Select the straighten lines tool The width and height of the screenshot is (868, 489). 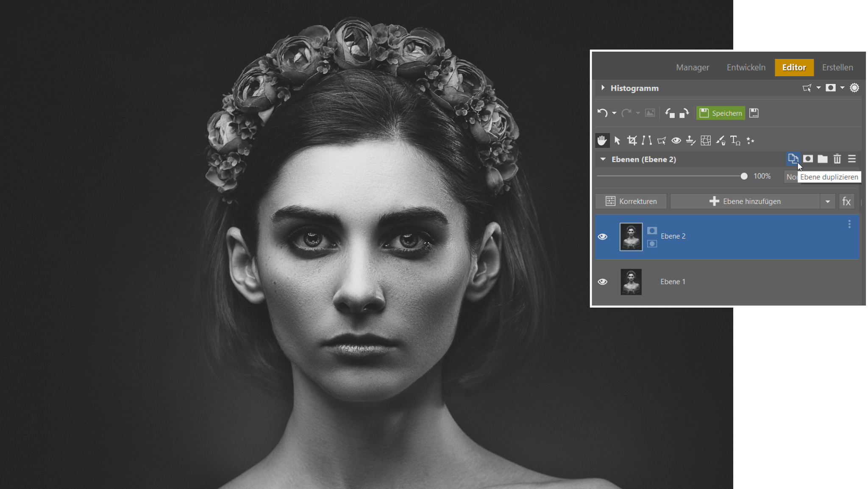pyautogui.click(x=647, y=140)
